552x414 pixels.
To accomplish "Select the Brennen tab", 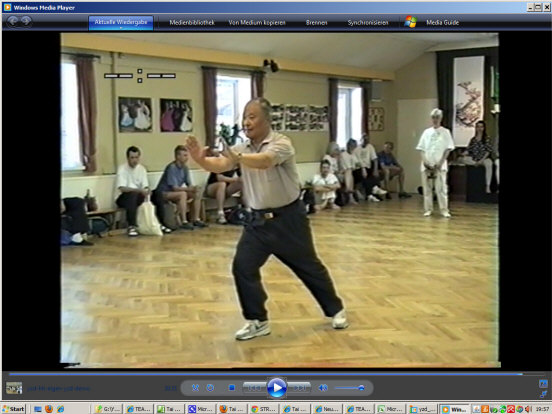I will (316, 23).
